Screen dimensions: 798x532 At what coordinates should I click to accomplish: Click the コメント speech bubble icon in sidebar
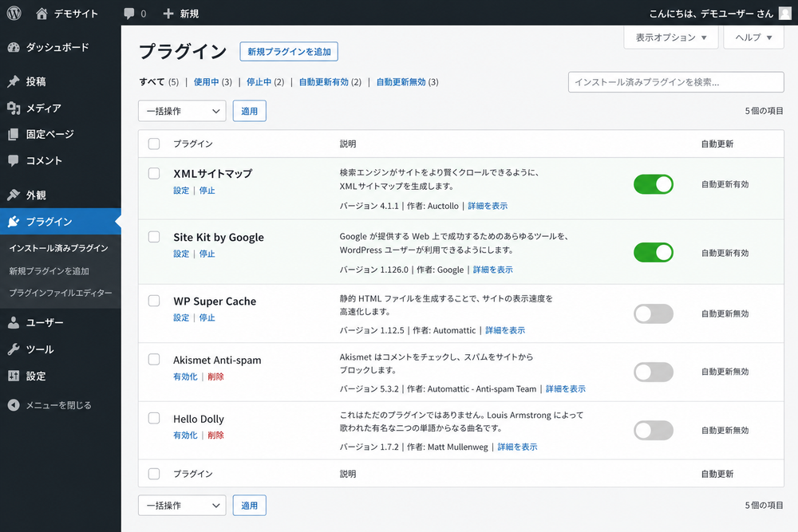pyautogui.click(x=14, y=161)
